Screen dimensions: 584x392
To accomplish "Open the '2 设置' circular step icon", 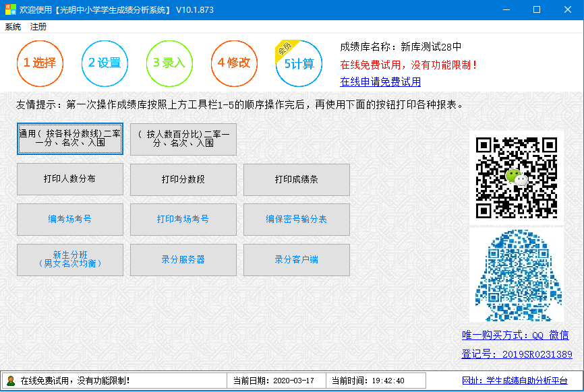I will tap(105, 63).
